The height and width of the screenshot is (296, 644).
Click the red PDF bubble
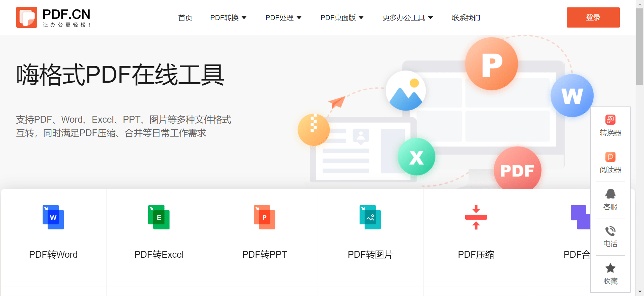coord(518,168)
